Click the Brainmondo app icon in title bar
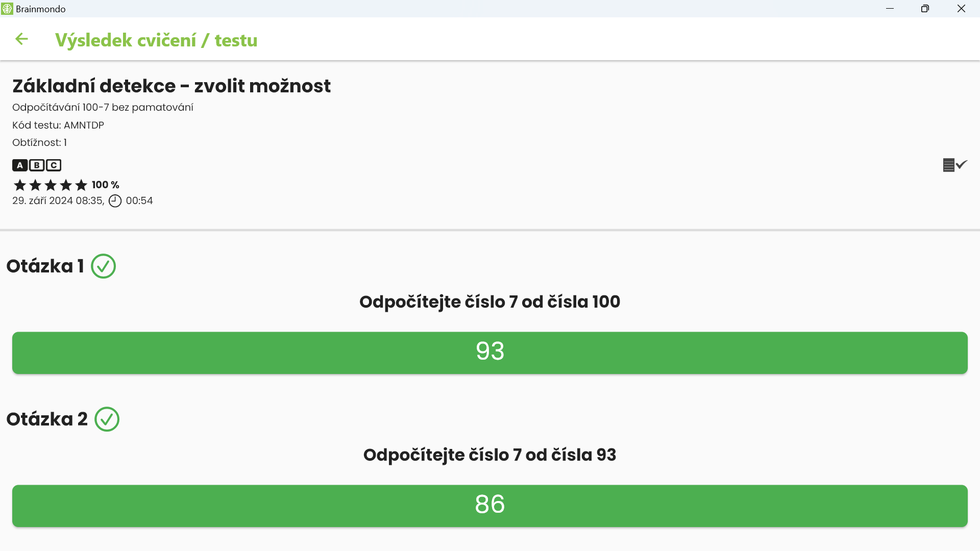This screenshot has height=551, width=980. 7,9
